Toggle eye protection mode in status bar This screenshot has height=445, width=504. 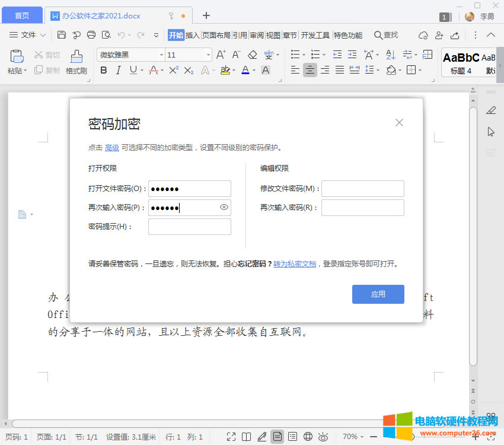point(323,437)
